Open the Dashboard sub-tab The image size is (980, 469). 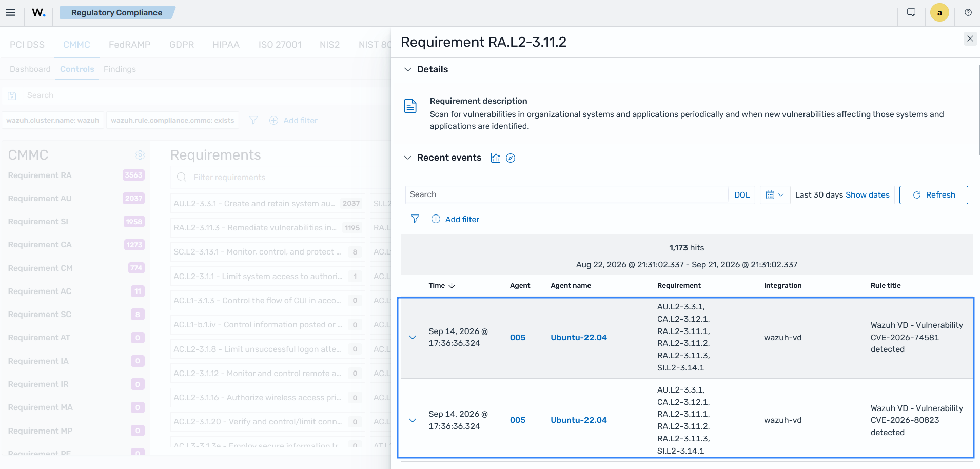[30, 69]
